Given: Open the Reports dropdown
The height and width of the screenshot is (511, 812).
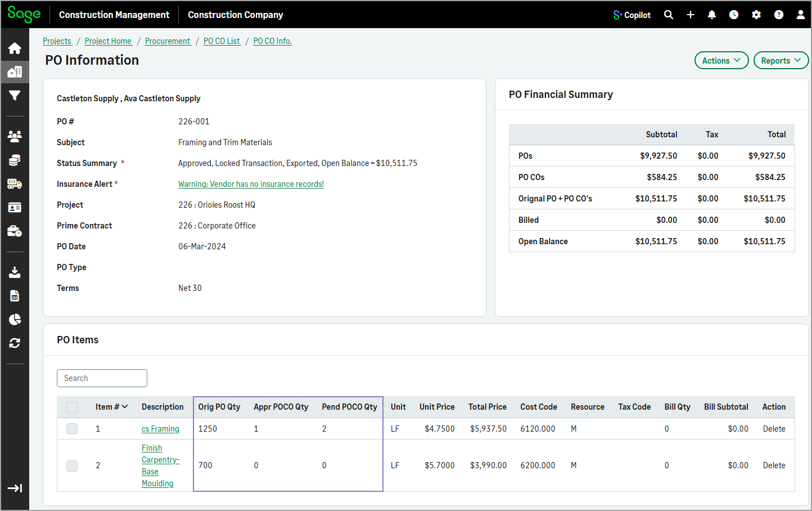Looking at the screenshot, I should (x=781, y=60).
